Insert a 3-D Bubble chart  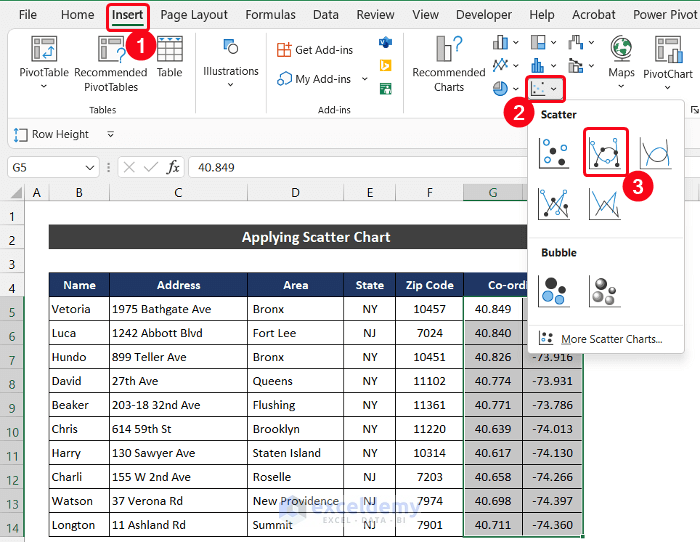pos(604,290)
